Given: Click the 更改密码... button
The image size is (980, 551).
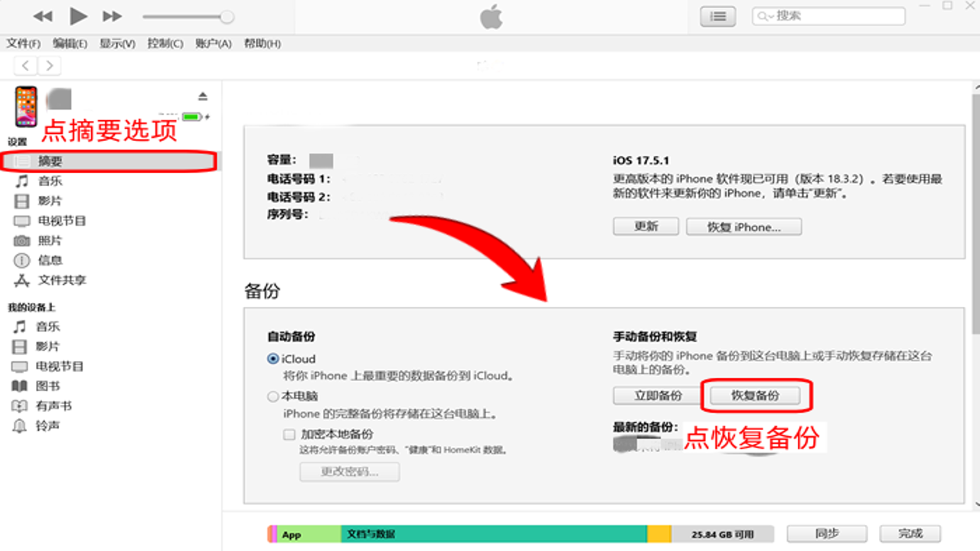Looking at the screenshot, I should point(350,471).
